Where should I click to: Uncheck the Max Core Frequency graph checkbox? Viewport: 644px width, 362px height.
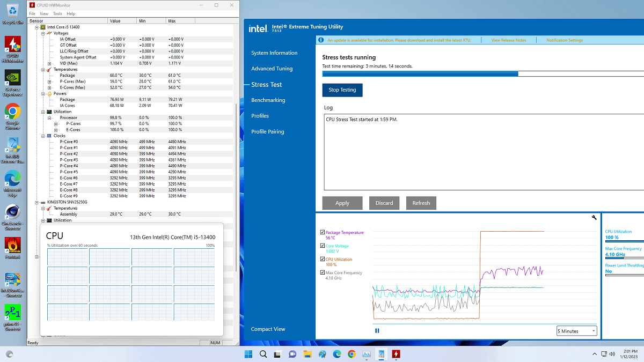323,273
